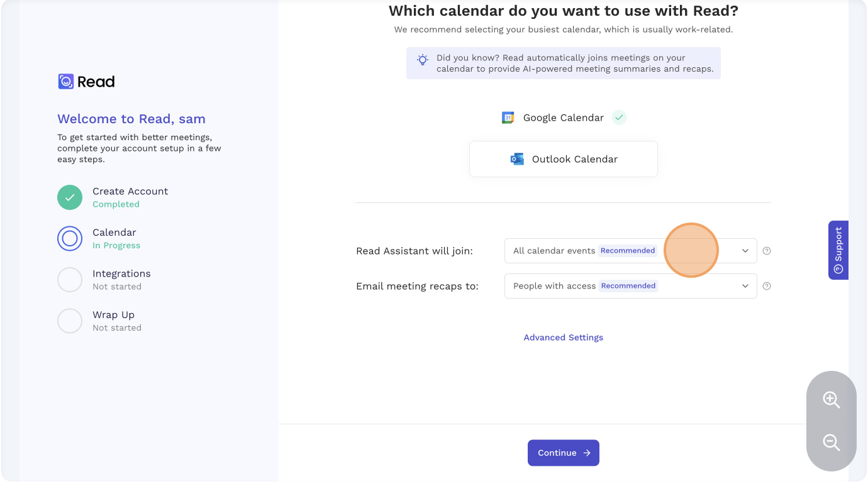This screenshot has width=868, height=484.
Task: Click the chevron arrow on People with access
Action: coord(745,286)
